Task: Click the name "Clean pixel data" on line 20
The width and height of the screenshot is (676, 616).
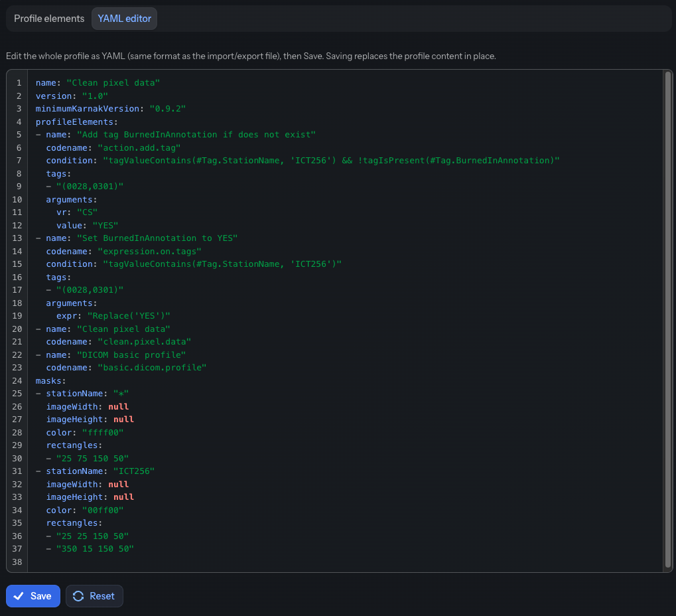Action: 123,329
